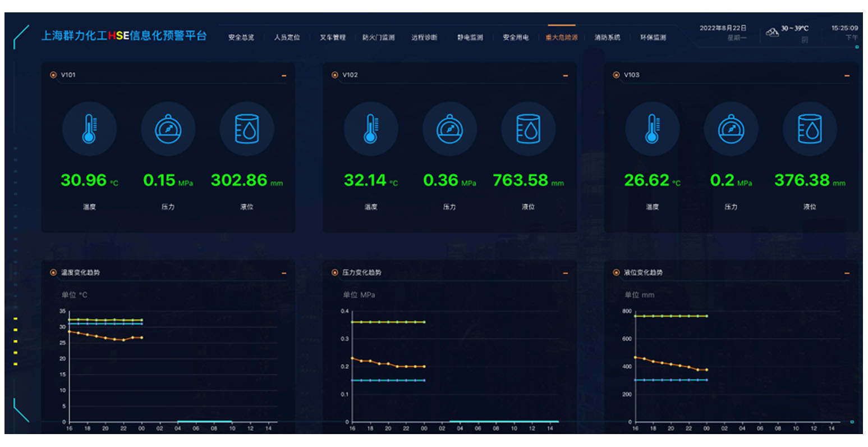The width and height of the screenshot is (868, 447).
Task: Click the 30~39℃ temperature range text
Action: [x=795, y=28]
